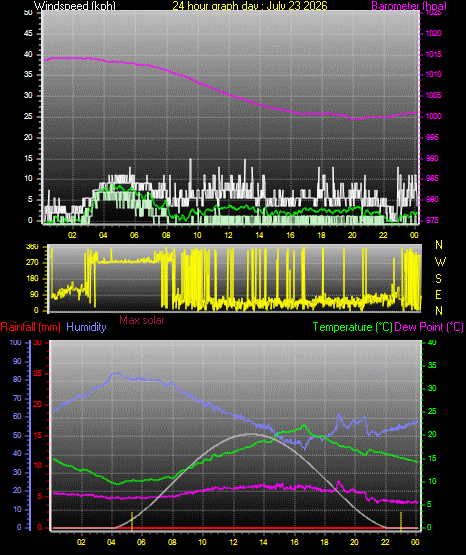Screen dimensions: 466x555
Task: Click the 1015 barometer axis value
Action: click(x=433, y=54)
